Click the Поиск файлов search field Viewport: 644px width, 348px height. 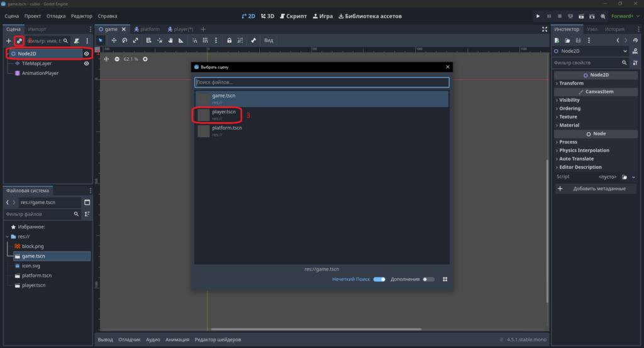[x=321, y=82]
